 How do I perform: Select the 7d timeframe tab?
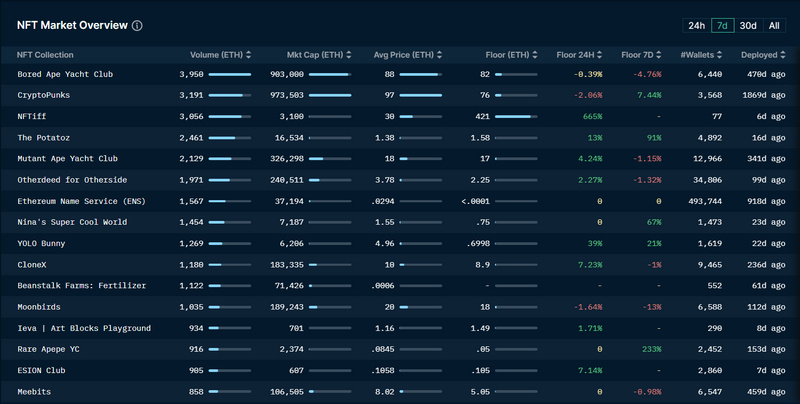[x=722, y=25]
